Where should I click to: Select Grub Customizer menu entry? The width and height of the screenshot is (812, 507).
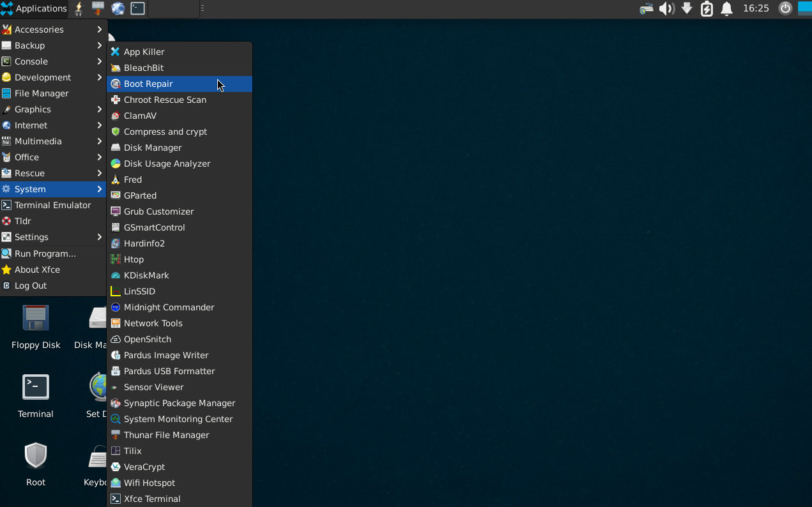pyautogui.click(x=158, y=211)
